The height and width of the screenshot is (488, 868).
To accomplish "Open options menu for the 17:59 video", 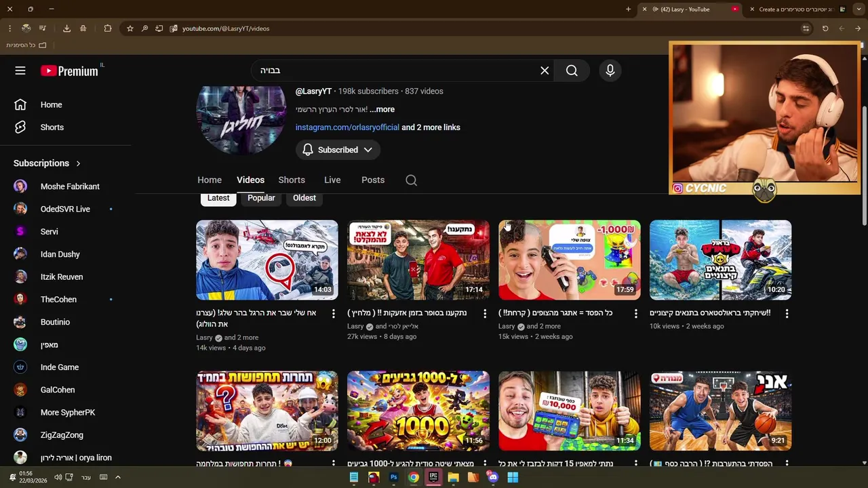I will point(635,313).
